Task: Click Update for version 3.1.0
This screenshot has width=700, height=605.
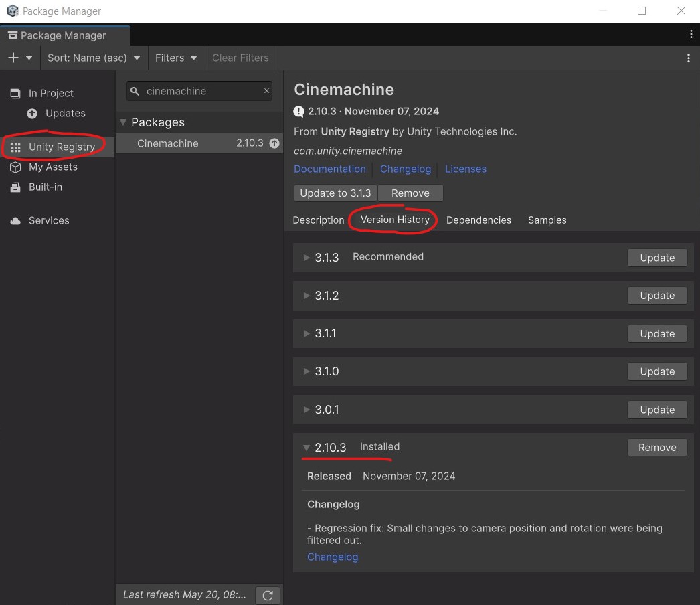Action: point(657,371)
